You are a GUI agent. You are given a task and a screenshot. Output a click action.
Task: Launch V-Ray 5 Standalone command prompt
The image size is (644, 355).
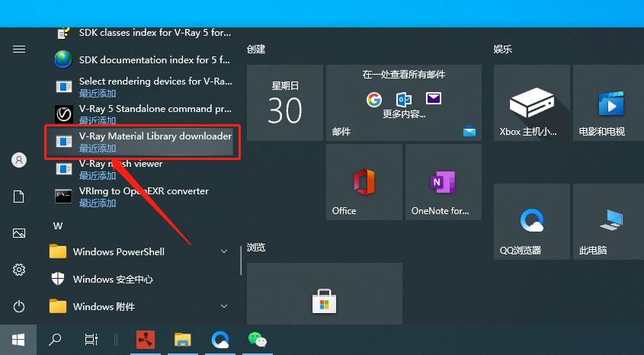(x=143, y=114)
